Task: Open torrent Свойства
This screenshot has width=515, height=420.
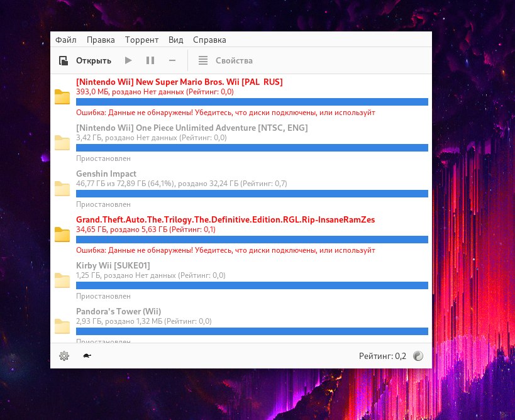Action: point(234,61)
